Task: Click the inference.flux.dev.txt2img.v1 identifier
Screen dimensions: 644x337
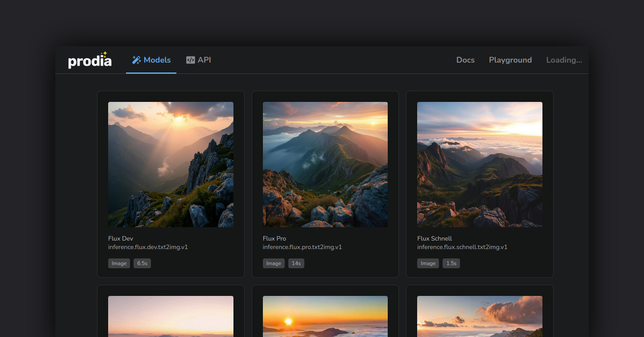Action: coord(148,247)
